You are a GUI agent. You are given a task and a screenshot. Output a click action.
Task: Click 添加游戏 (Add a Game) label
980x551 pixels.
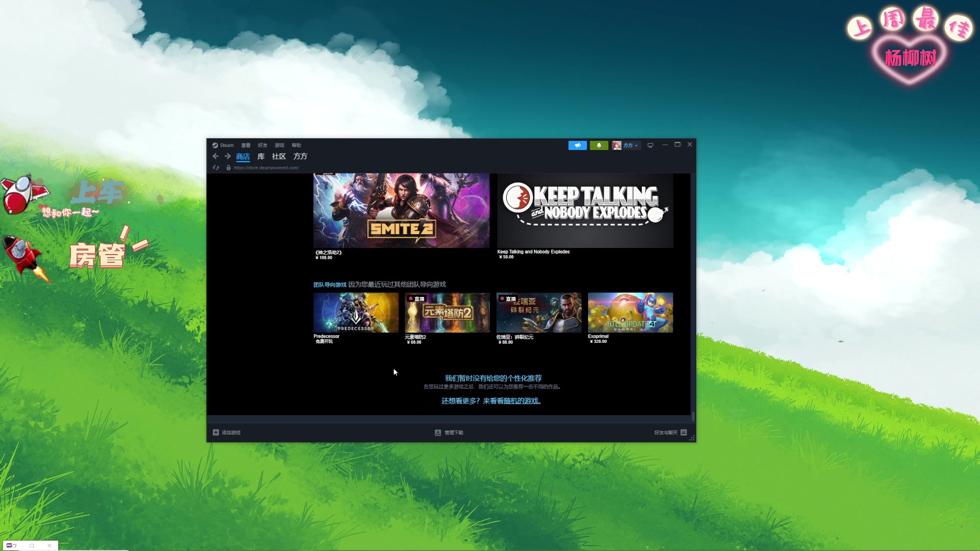point(231,433)
